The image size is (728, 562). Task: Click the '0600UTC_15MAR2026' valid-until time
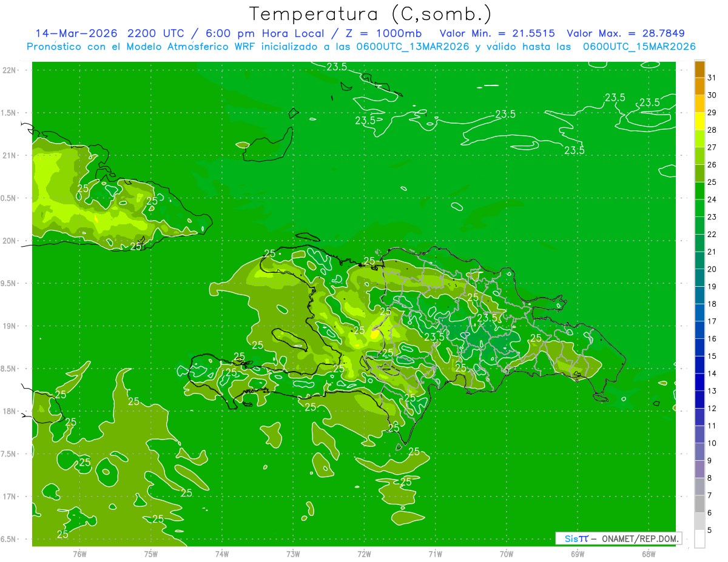click(x=639, y=47)
